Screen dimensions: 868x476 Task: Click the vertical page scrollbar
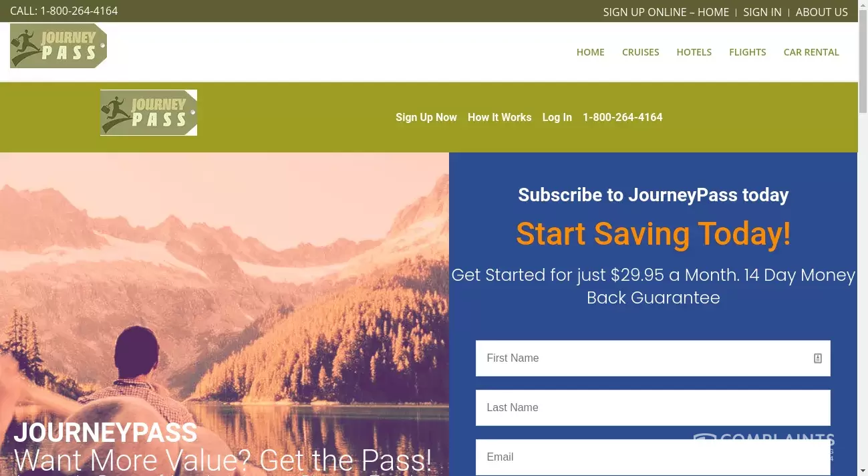[863, 238]
